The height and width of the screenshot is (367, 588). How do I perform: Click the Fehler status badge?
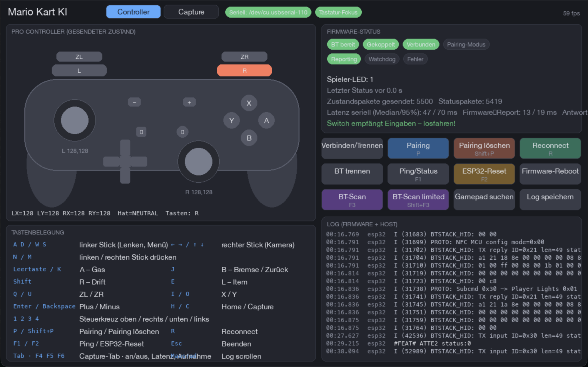415,59
